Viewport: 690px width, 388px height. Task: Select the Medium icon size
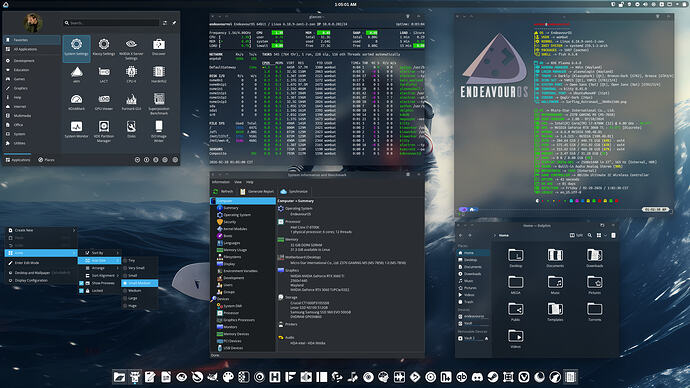(x=139, y=290)
